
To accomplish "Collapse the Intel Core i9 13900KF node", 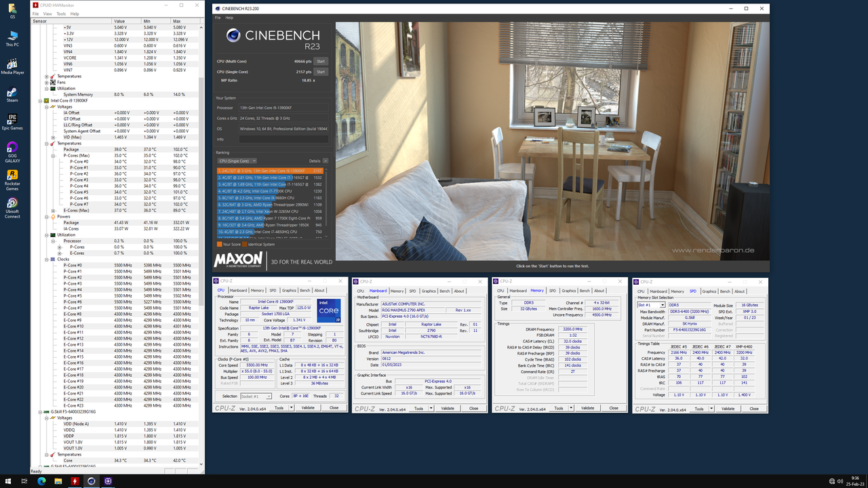I will tap(41, 100).
